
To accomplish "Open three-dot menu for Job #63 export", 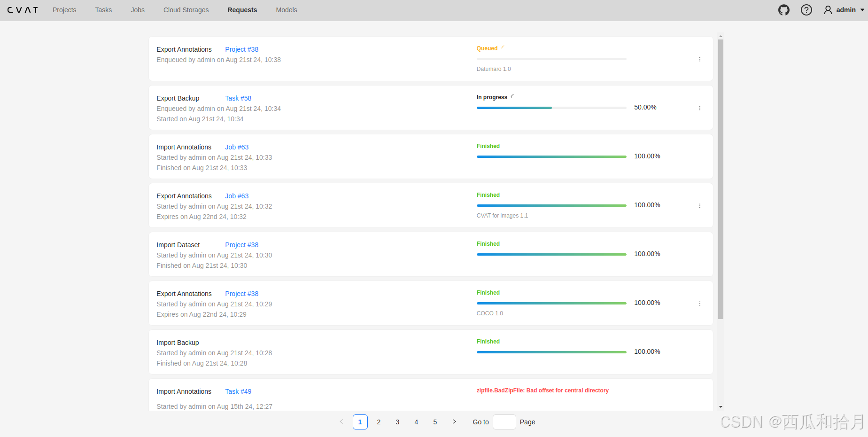I will click(x=699, y=206).
